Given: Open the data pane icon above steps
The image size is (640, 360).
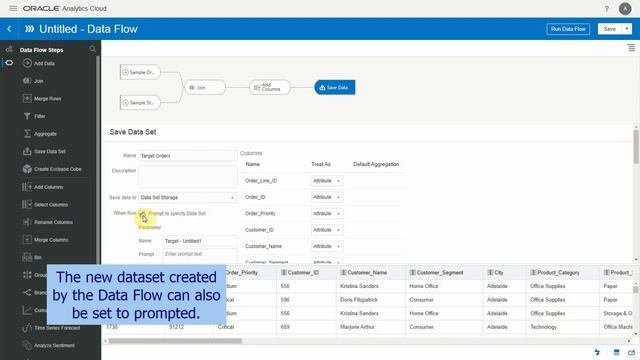Looking at the screenshot, I should 9,49.
